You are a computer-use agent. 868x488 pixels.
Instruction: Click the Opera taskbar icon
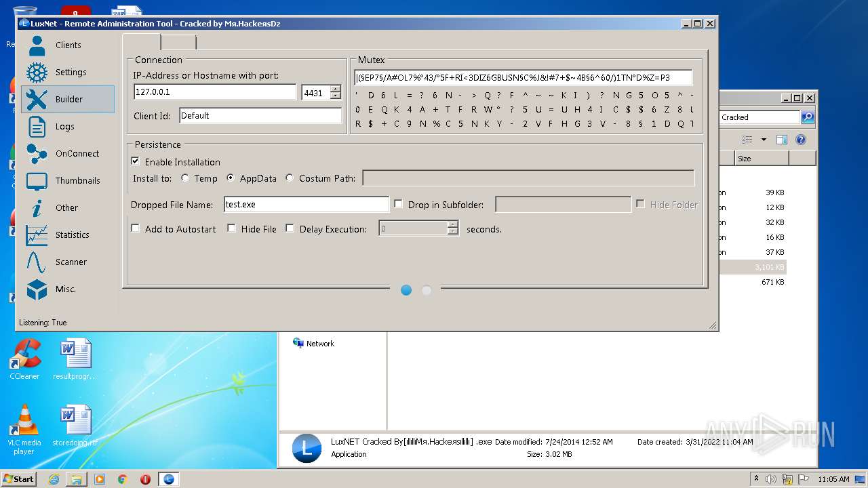145,479
